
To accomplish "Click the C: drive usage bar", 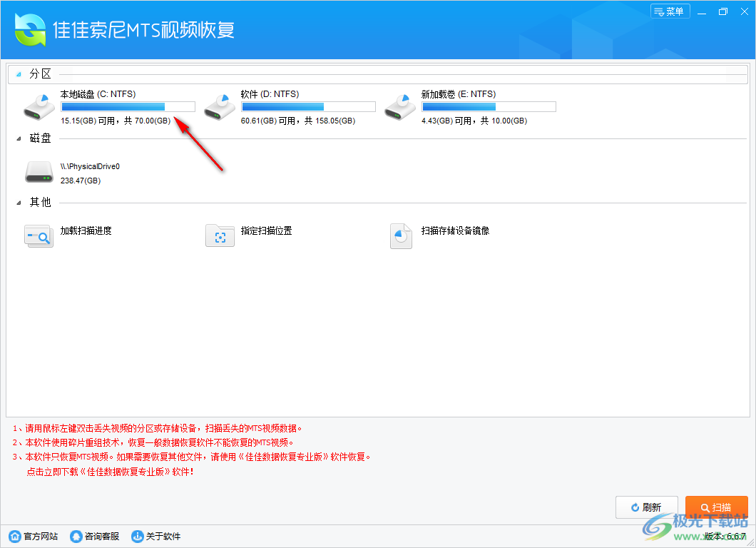I will point(128,106).
